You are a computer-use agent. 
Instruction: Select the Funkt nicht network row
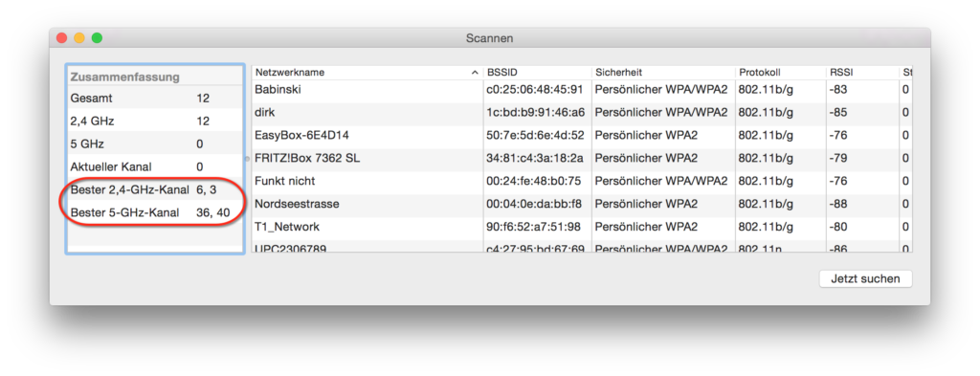(581, 181)
